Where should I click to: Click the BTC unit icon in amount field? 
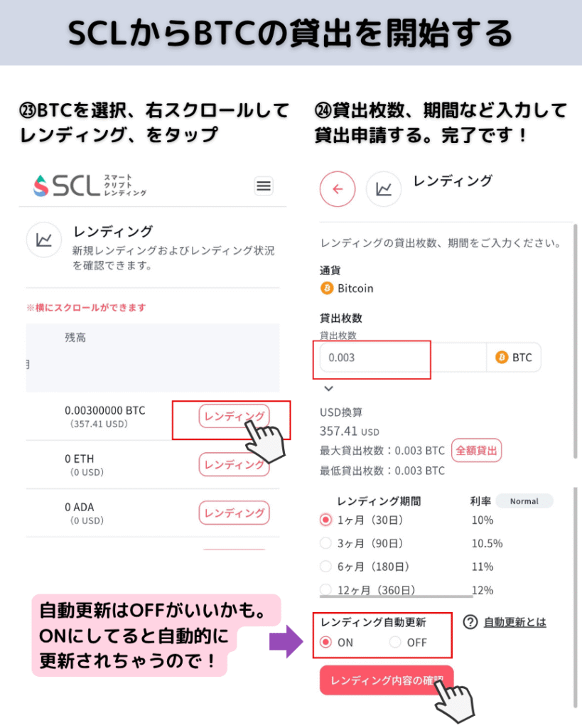coord(502,357)
